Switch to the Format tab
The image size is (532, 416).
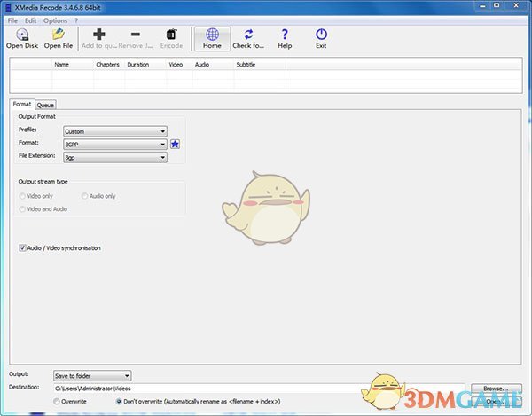pyautogui.click(x=22, y=104)
